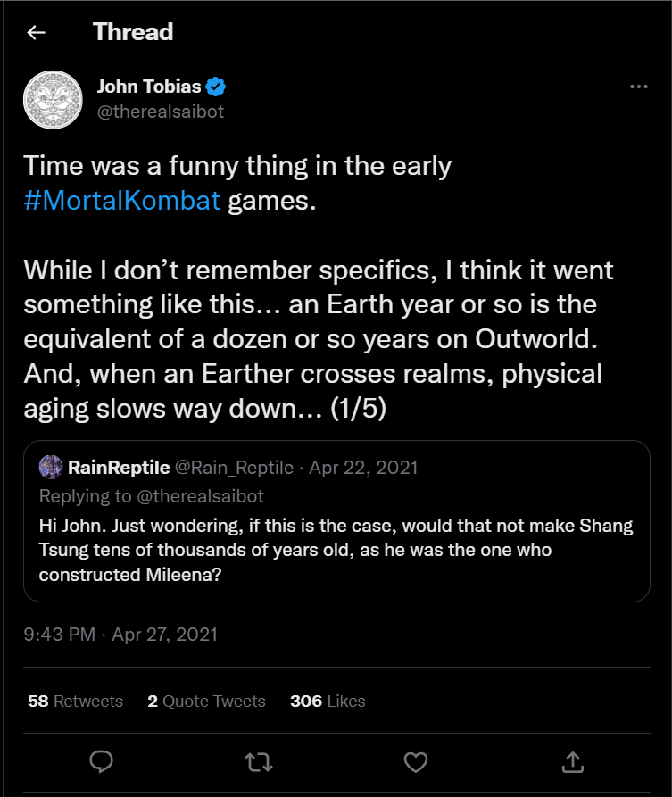Click the @therealsaibot handle below name

pyautogui.click(x=160, y=112)
